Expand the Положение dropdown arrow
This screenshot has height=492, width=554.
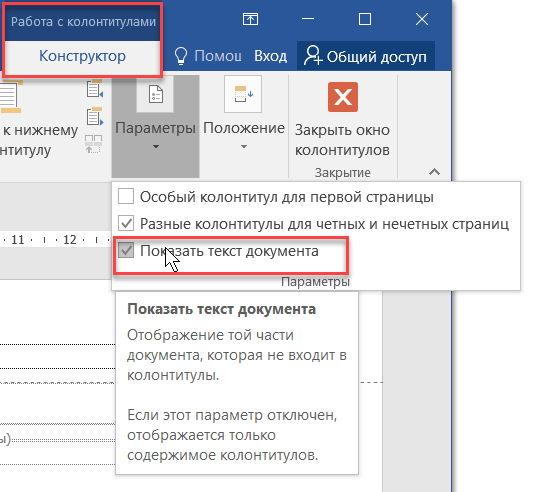(x=244, y=146)
